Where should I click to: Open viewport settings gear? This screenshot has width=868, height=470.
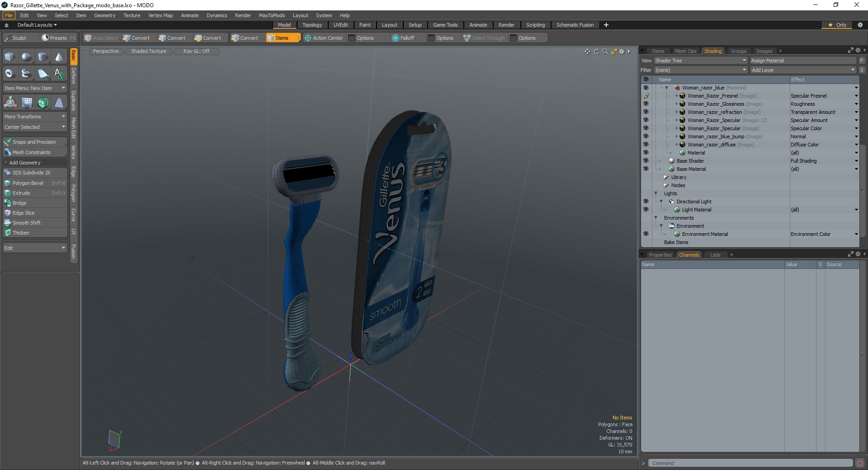[622, 52]
